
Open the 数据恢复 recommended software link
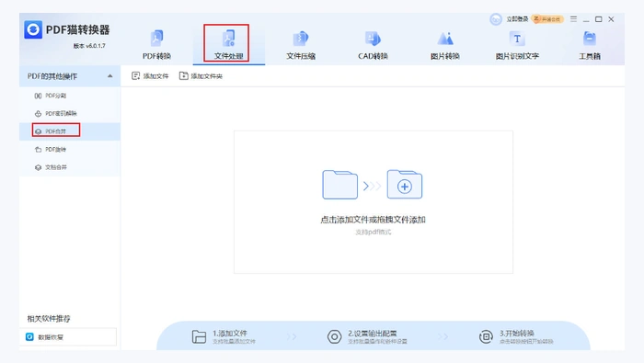tap(68, 337)
